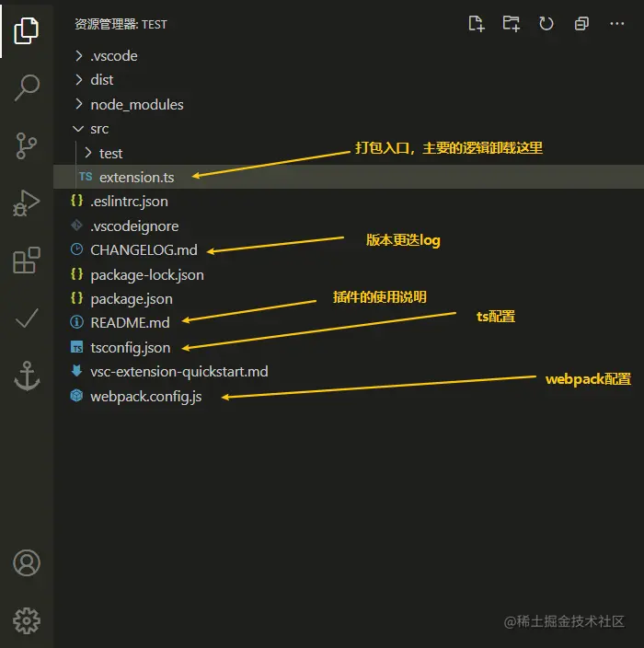
Task: Click the New File icon
Action: [x=477, y=24]
